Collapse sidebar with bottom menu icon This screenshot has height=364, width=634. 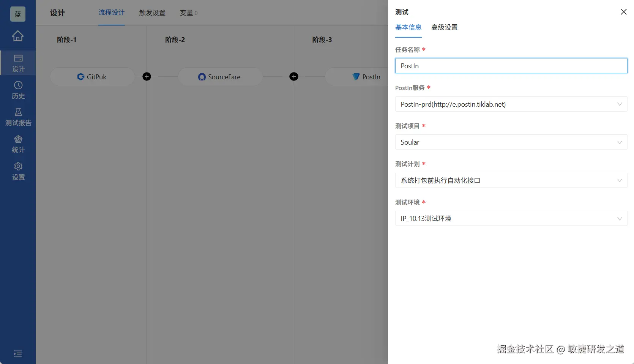tap(18, 354)
